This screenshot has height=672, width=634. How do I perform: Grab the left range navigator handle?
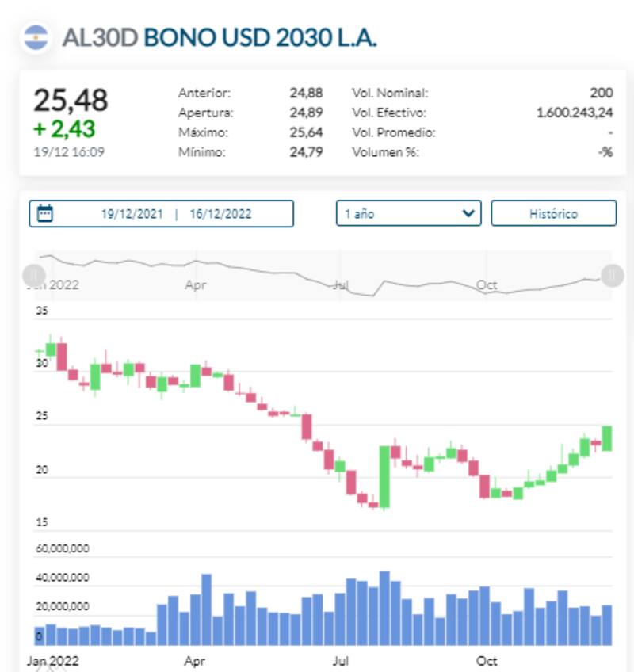pyautogui.click(x=33, y=276)
